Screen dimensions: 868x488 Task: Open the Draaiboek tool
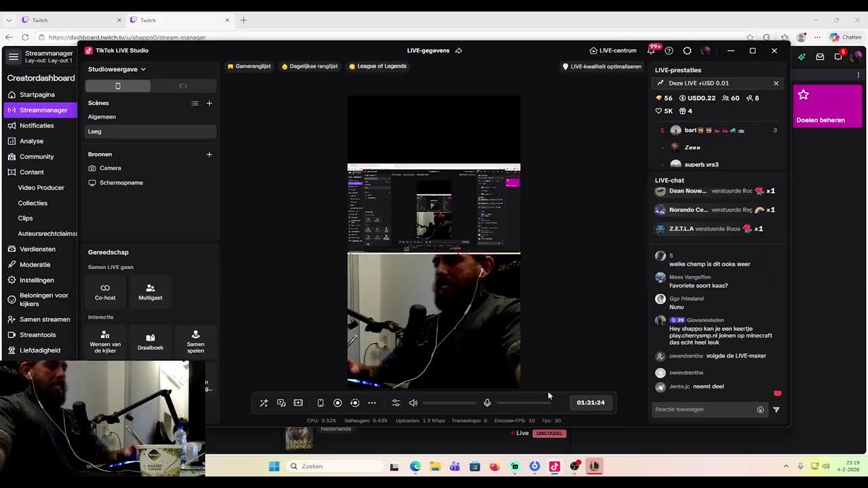(x=151, y=341)
